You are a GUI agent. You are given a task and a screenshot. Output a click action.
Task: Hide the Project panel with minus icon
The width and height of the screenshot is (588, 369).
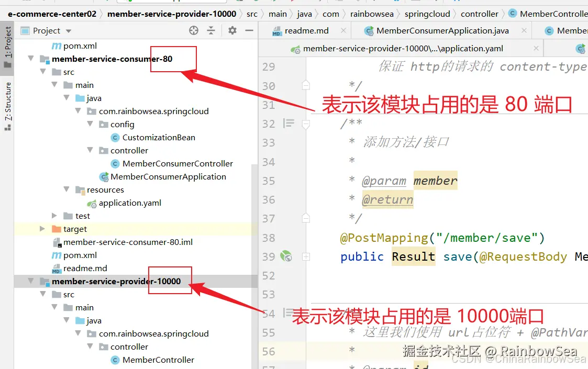[x=249, y=30]
